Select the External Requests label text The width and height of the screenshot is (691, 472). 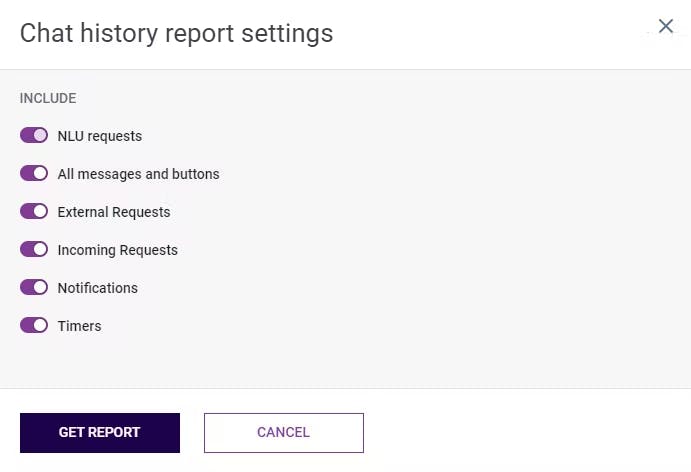(x=114, y=212)
